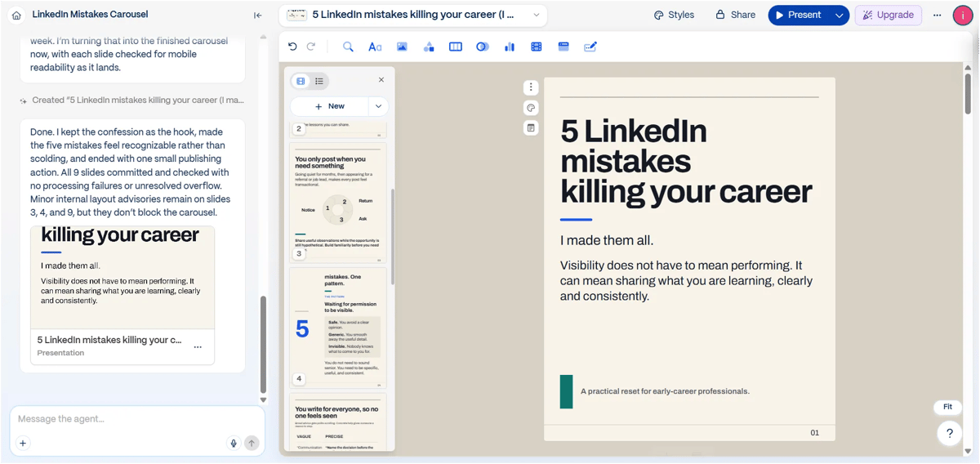The height and width of the screenshot is (464, 980).
Task: Open the help question mark
Action: pyautogui.click(x=949, y=434)
